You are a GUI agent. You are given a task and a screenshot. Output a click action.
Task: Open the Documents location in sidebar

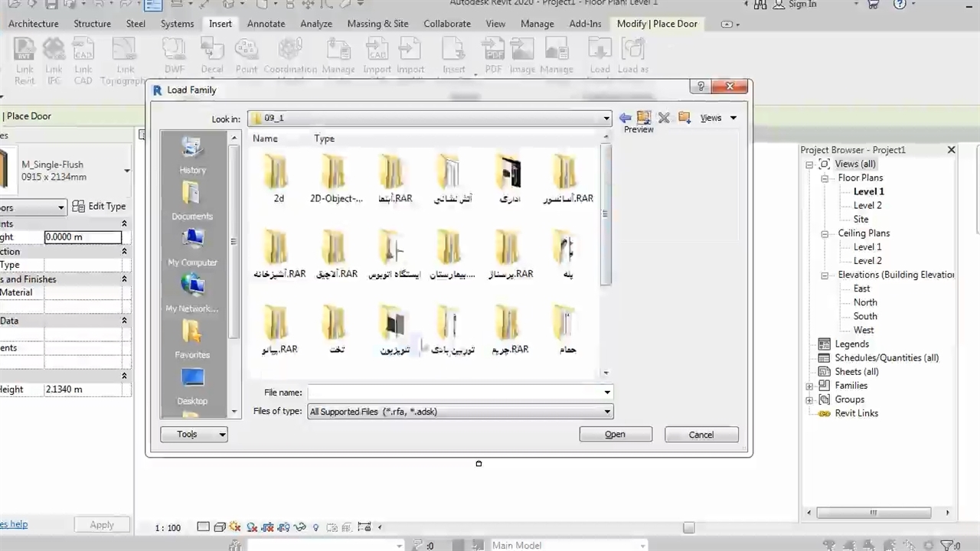[x=192, y=201]
